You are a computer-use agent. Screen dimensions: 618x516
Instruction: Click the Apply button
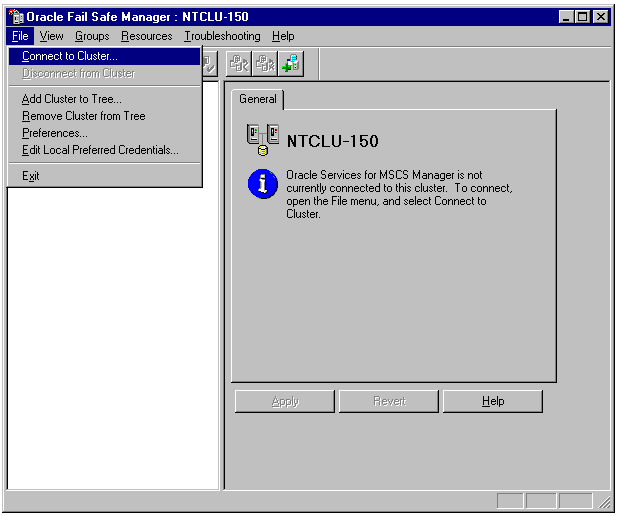coord(285,401)
